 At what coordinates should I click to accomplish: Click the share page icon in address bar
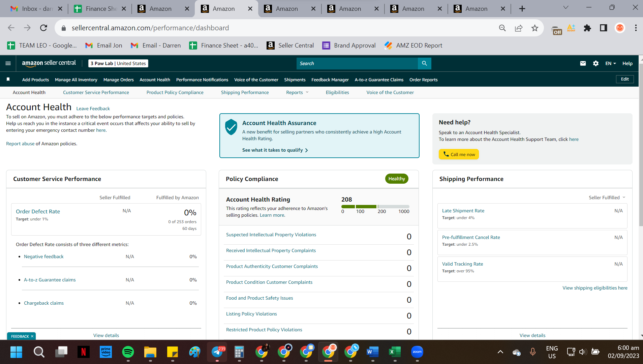[x=518, y=28]
